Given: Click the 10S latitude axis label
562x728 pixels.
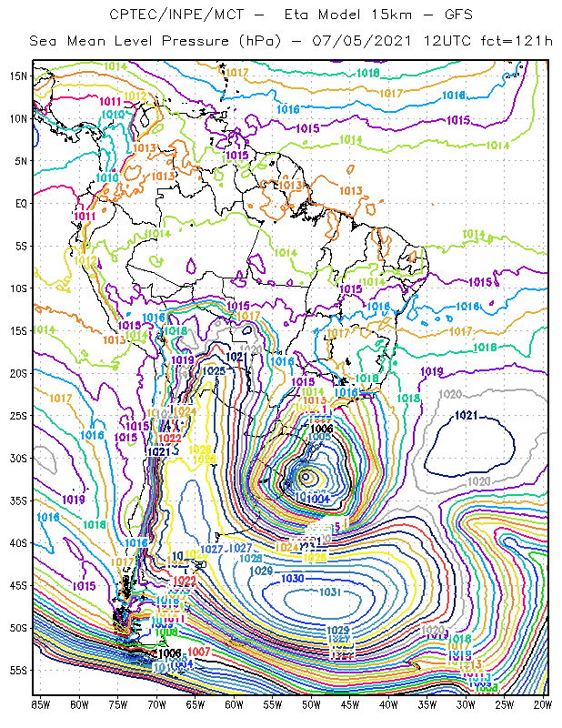Looking at the screenshot, I should click(18, 288).
